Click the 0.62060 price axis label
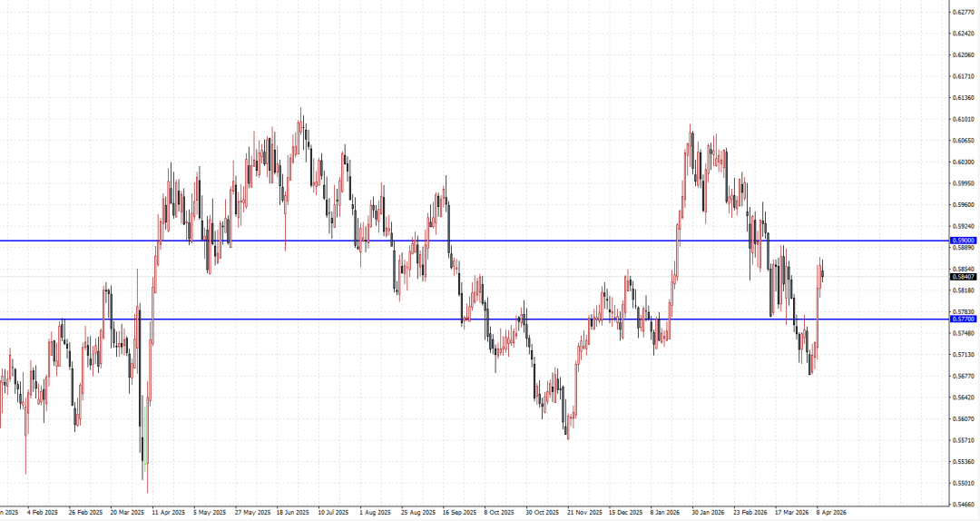Screen dimensions: 980x521 (965, 55)
